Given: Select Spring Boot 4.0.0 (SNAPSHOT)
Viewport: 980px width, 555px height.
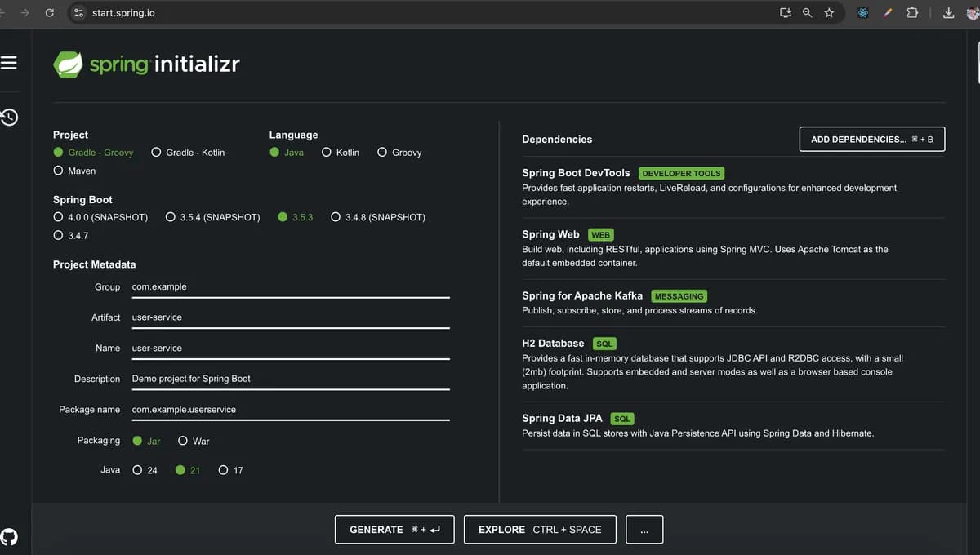Looking at the screenshot, I should (100, 217).
